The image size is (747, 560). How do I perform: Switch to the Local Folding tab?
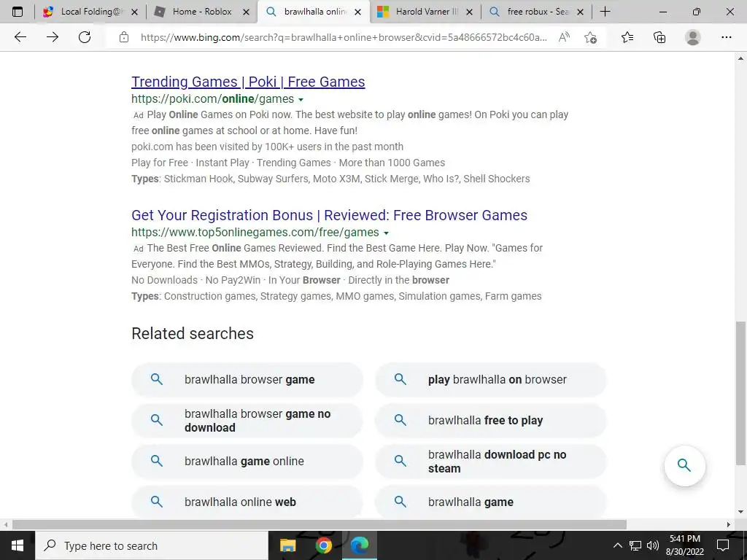(90, 12)
